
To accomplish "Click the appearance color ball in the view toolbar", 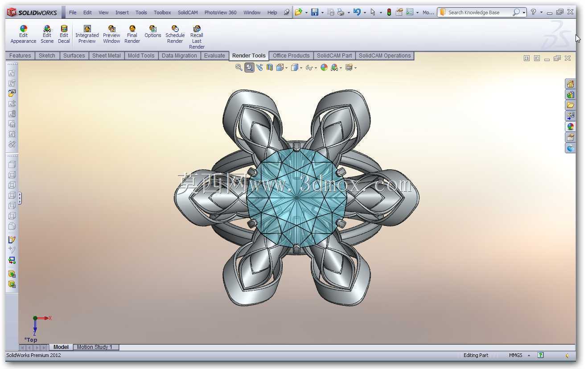I will tap(324, 67).
